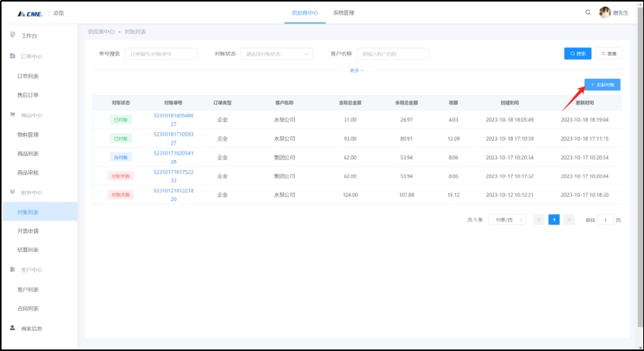Open 工作台 from the sidebar
Screen dimensions: 644x351
pyautogui.click(x=29, y=36)
